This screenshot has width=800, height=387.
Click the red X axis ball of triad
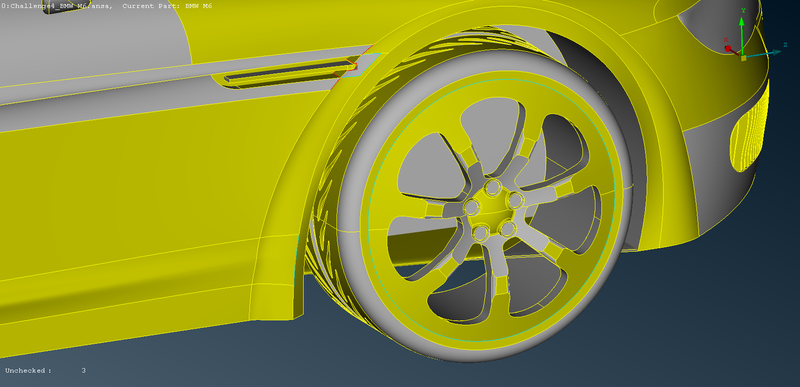728,49
